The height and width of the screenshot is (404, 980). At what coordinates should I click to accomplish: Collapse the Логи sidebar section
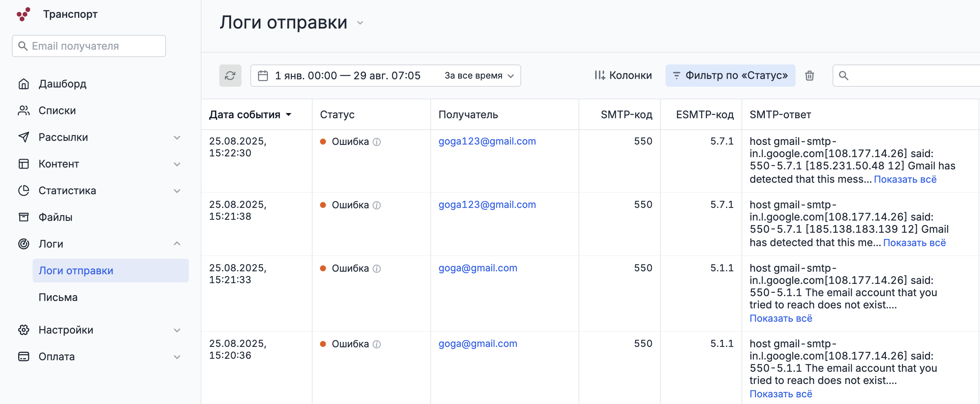[177, 244]
